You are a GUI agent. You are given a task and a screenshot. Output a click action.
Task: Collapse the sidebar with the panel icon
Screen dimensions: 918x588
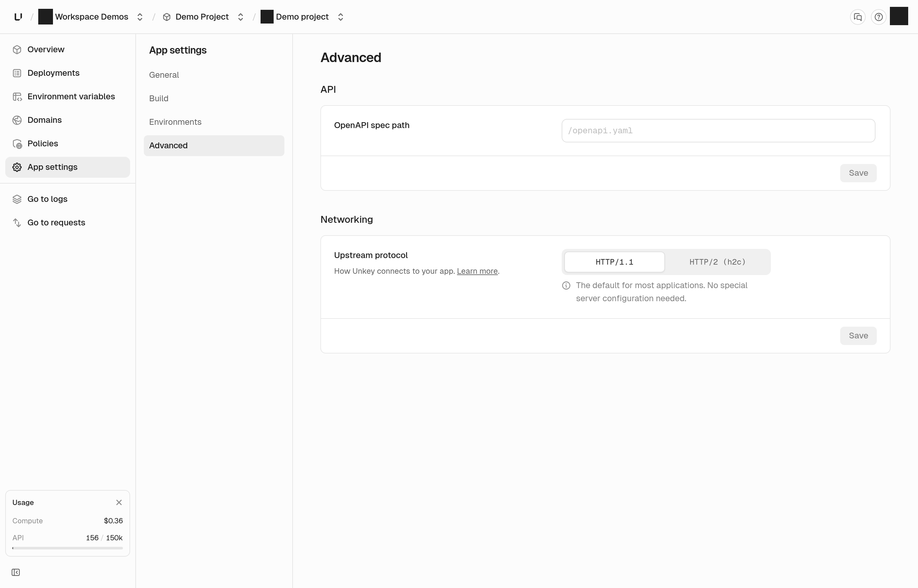coord(16,572)
